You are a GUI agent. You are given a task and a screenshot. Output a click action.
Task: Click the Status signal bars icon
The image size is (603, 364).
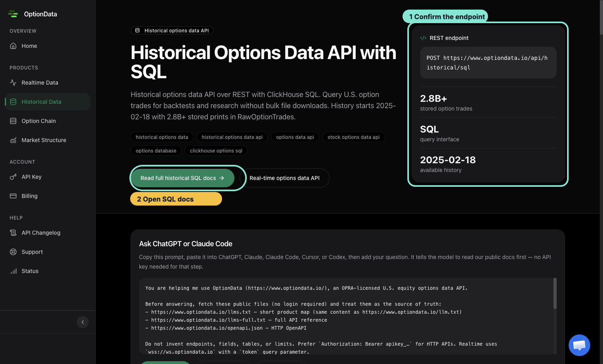pyautogui.click(x=13, y=271)
